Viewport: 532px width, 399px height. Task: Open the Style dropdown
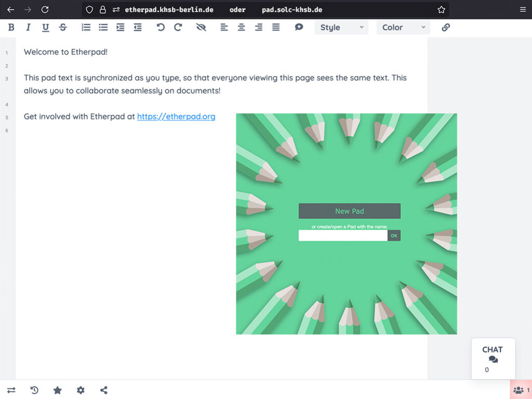(x=341, y=28)
